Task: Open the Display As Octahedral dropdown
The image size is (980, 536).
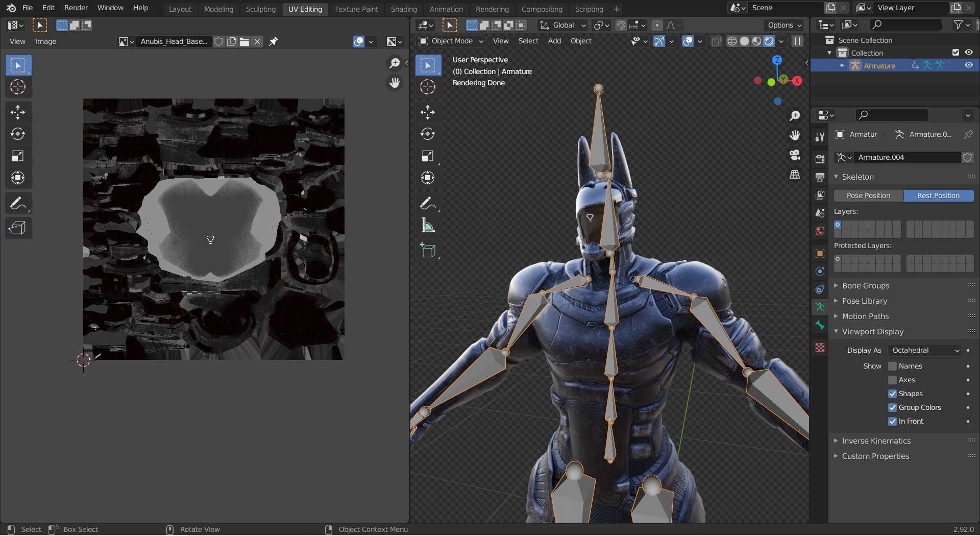Action: 925,350
